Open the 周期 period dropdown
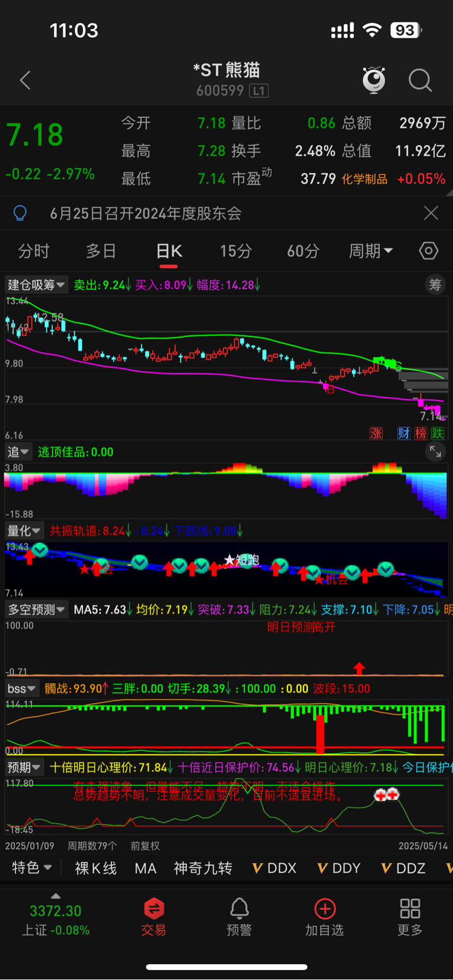This screenshot has height=980, width=453. pos(371,251)
